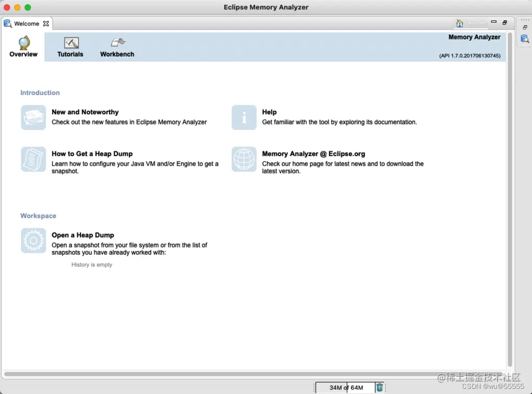
Task: Click the Help info icon
Action: click(244, 117)
